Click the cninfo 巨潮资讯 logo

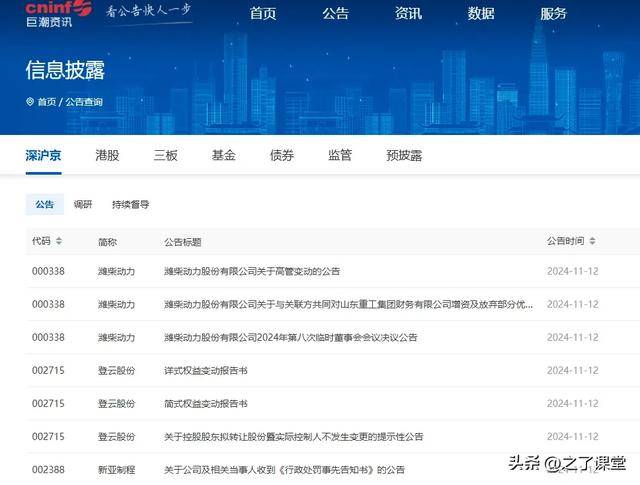[58, 14]
